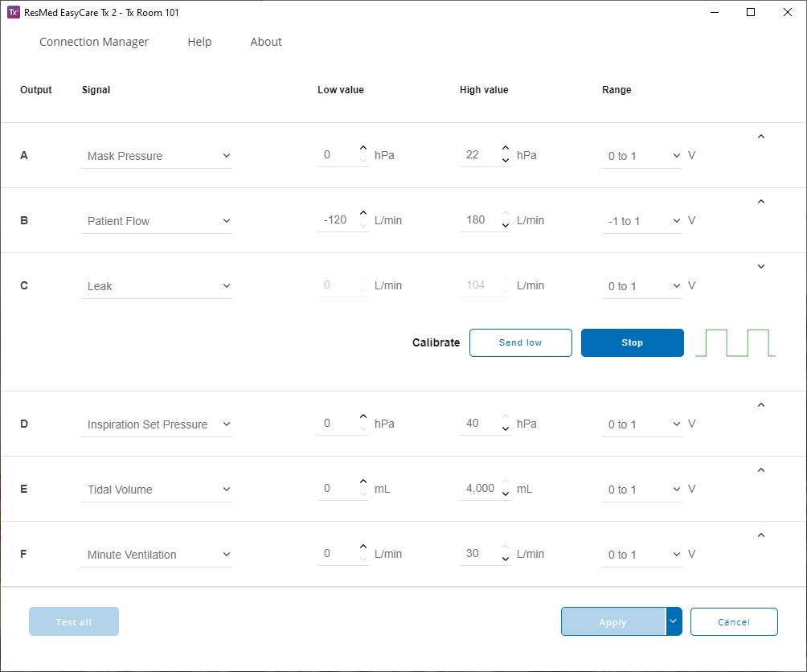Image resolution: width=807 pixels, height=672 pixels.
Task: Open Output B signal dropdown (Patient Flow)
Action: [157, 221]
